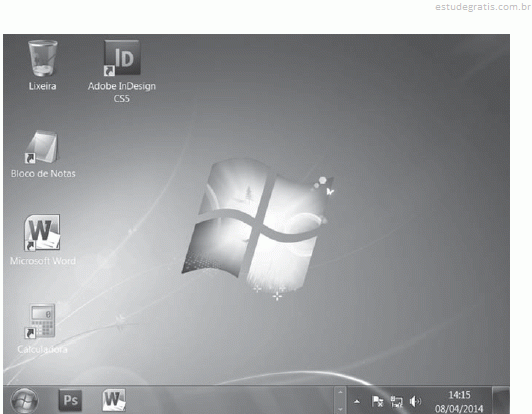
Task: Select the Lixeira recycle bin icon
Action: (42, 58)
